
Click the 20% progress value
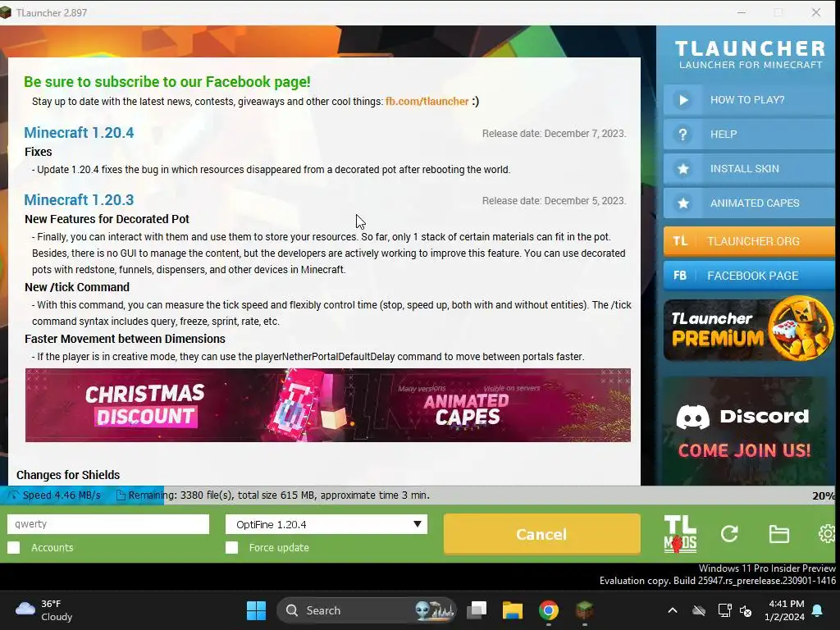[824, 495]
